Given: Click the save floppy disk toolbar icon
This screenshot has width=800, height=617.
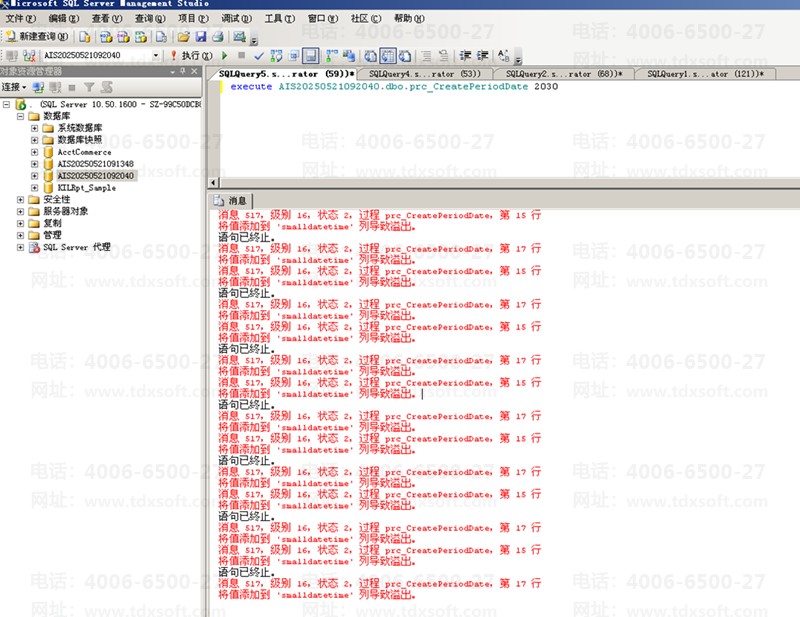Looking at the screenshot, I should pyautogui.click(x=200, y=37).
